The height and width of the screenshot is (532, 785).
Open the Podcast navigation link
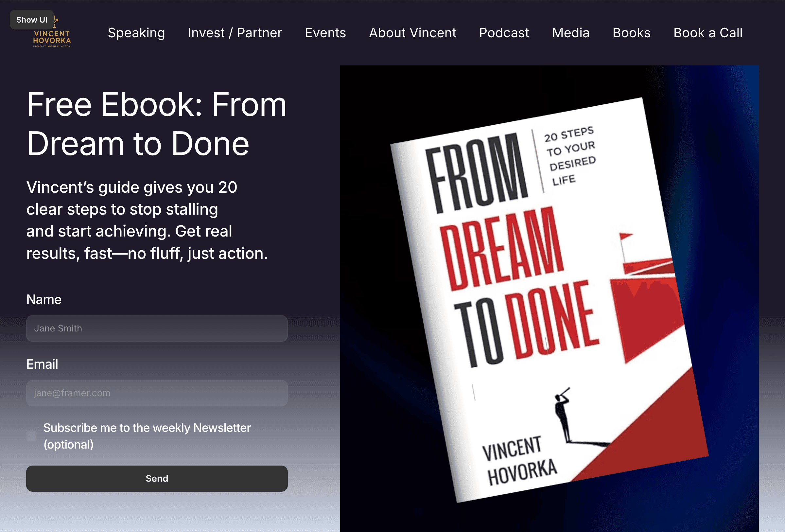coord(504,33)
